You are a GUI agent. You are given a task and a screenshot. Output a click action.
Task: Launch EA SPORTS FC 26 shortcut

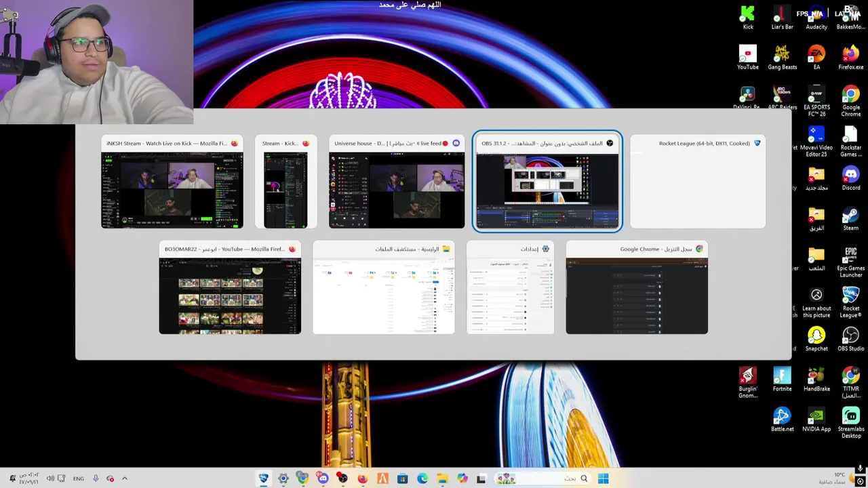(816, 101)
